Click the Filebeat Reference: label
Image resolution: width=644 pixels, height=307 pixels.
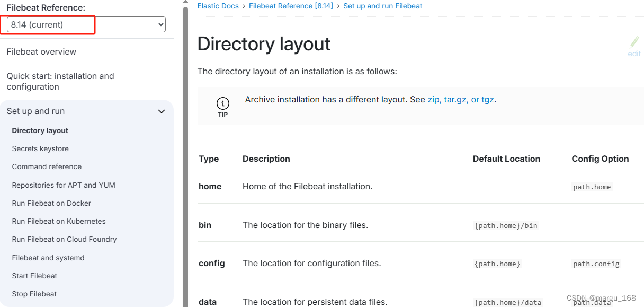point(46,7)
